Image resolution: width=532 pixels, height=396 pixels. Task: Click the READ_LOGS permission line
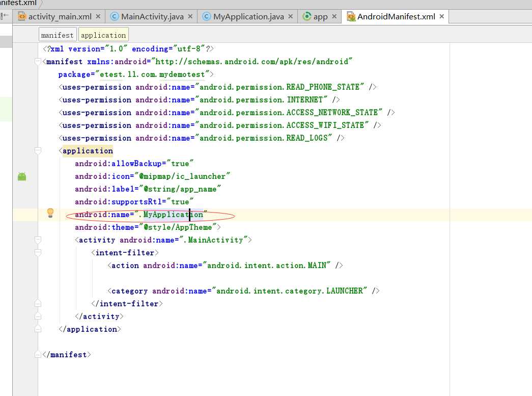pyautogui.click(x=202, y=138)
